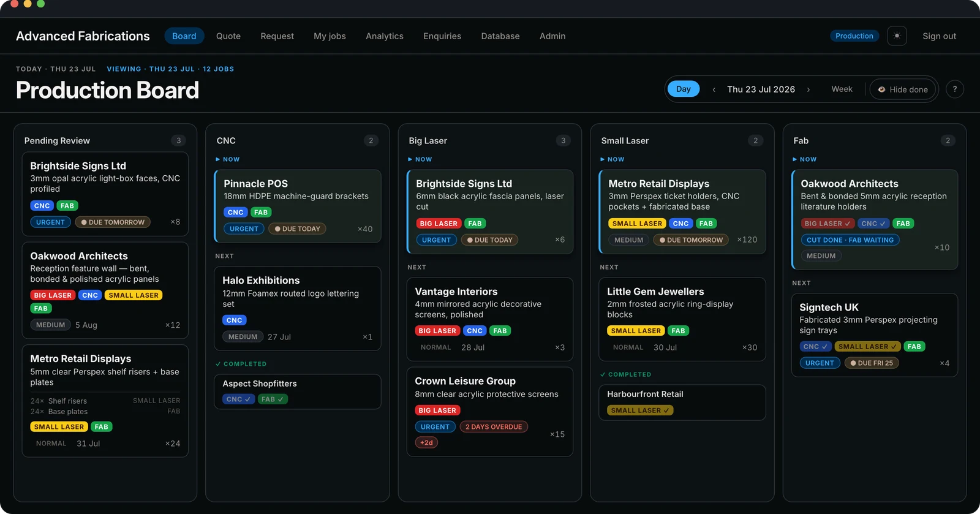
Task: Toggle Hide done eye button
Action: tap(903, 89)
